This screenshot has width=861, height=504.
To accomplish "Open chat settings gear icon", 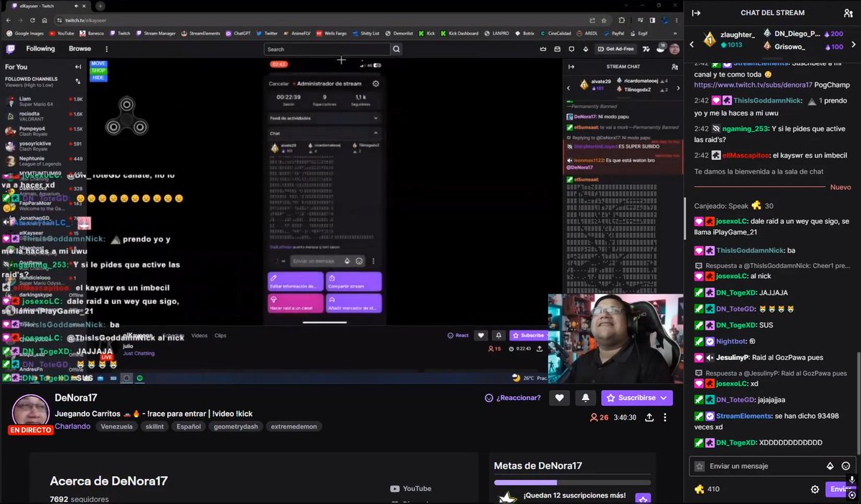I will [815, 490].
